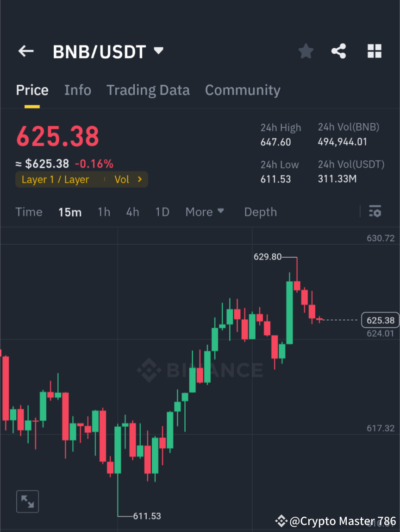Screen dimensions: 400x532
Task: Tap the back arrow to exit the chart
Action: [x=25, y=51]
